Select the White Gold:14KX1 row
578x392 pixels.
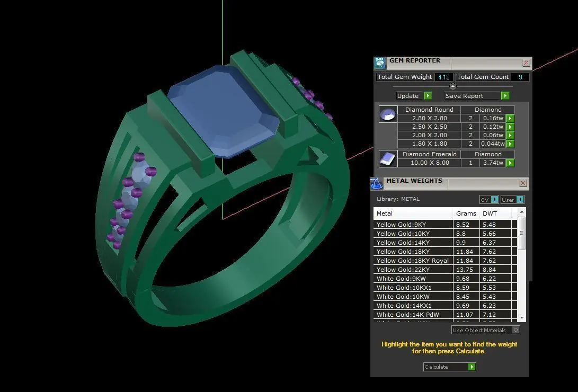pos(446,306)
